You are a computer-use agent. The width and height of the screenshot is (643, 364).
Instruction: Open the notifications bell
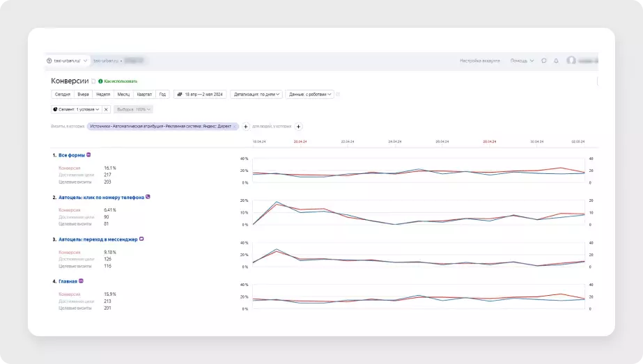(x=556, y=61)
